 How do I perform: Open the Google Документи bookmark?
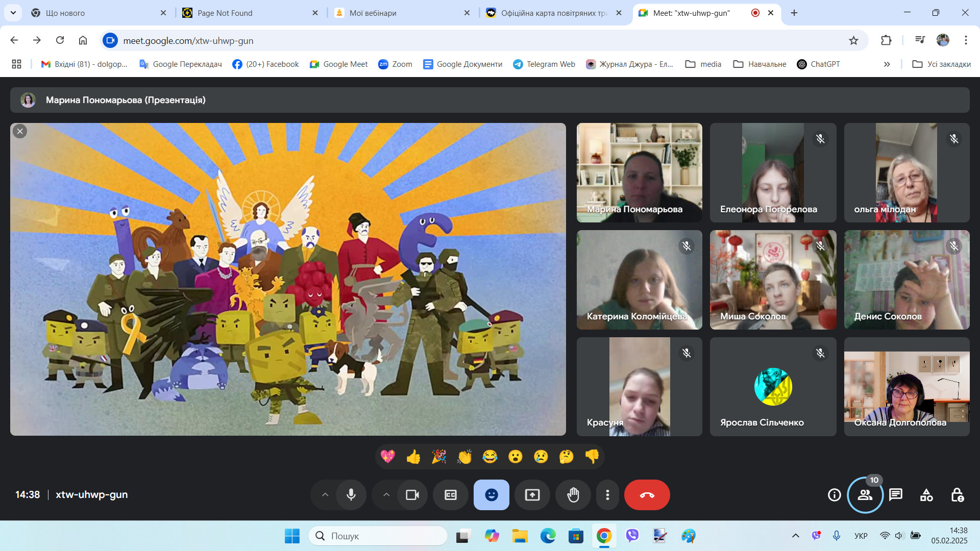click(462, 64)
